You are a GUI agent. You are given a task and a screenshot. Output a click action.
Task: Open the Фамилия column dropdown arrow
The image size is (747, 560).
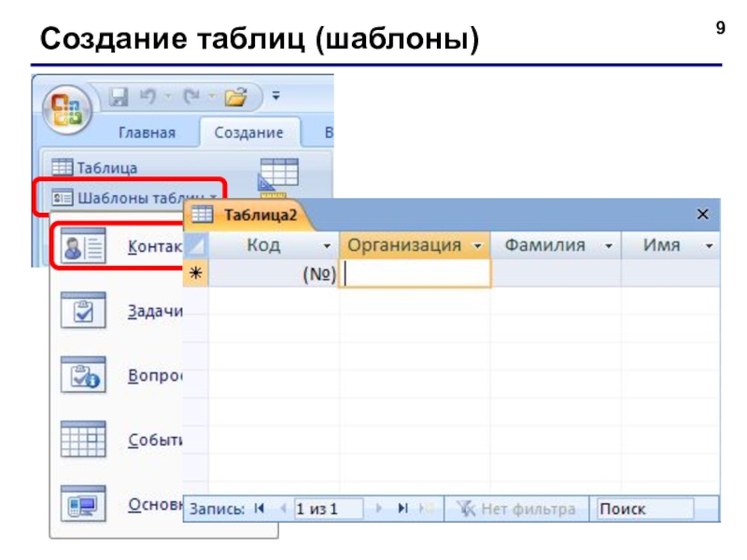pos(609,246)
